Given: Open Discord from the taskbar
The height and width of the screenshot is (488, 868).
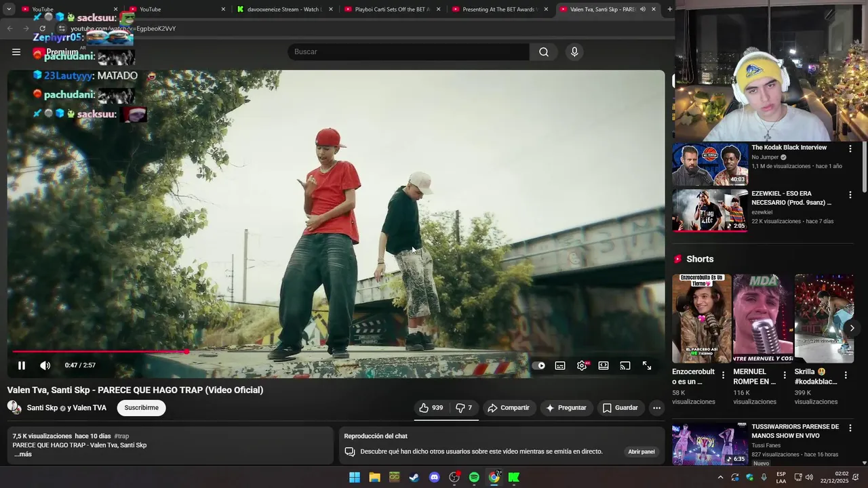Looking at the screenshot, I should point(434,477).
